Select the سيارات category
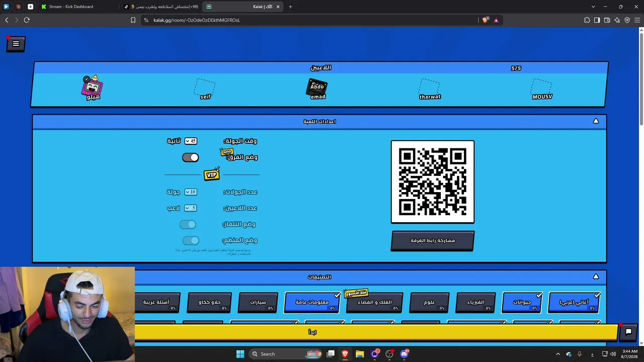This screenshot has width=644, height=362. point(258,303)
